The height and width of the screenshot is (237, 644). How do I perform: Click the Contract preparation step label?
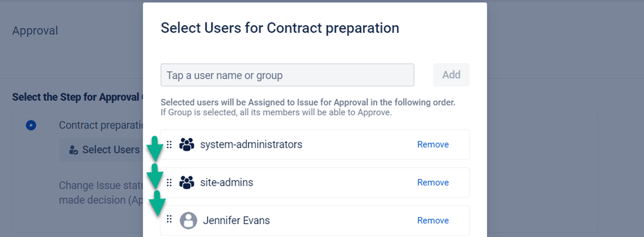point(101,126)
